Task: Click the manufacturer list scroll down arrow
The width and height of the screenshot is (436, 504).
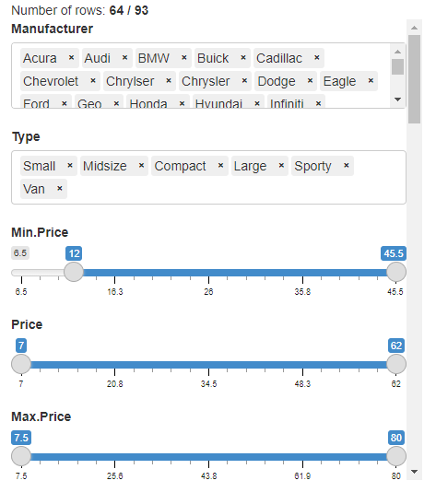Action: [x=397, y=100]
